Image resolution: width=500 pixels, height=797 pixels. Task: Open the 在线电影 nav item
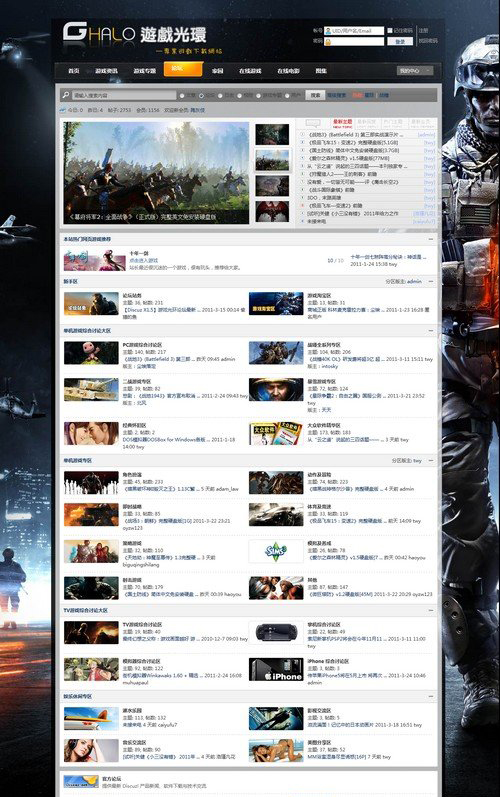point(288,71)
